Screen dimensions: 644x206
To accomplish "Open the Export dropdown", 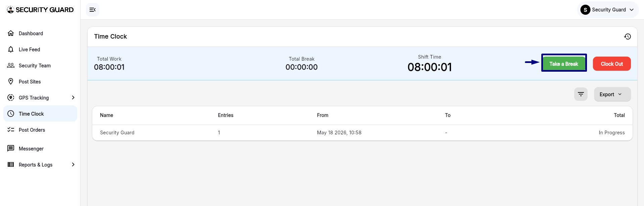I will coord(612,94).
